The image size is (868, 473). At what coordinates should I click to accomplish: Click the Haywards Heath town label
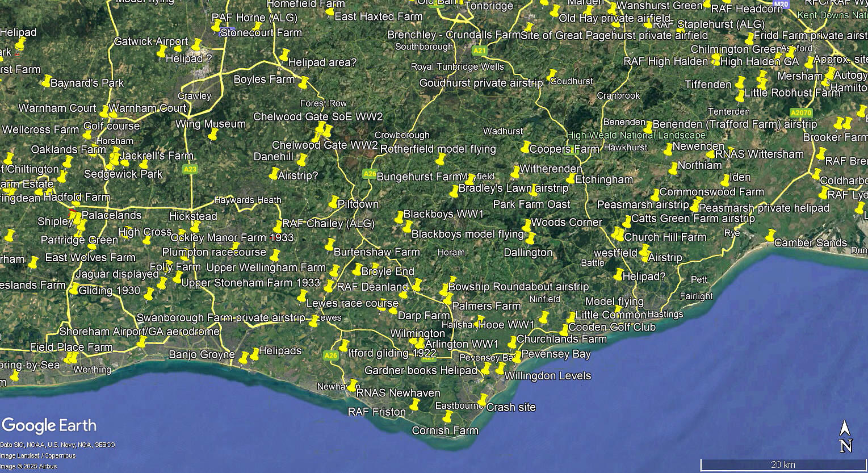coord(248,200)
